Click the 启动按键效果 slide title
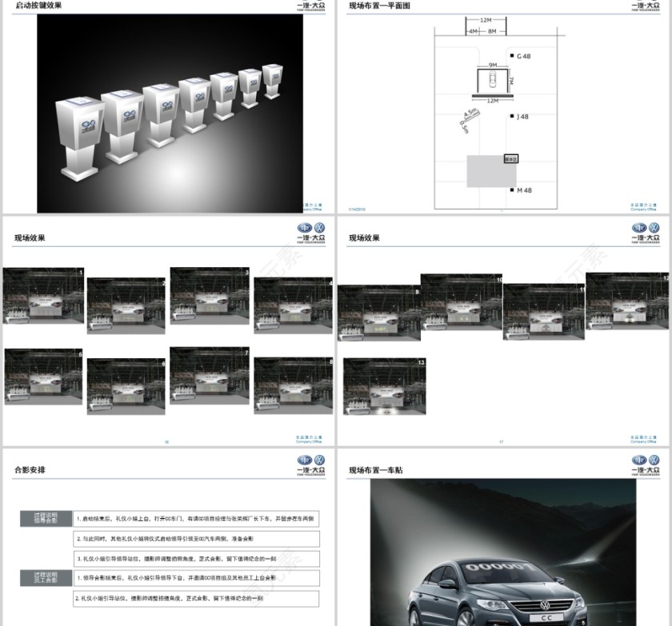This screenshot has height=626, width=672. point(38,6)
